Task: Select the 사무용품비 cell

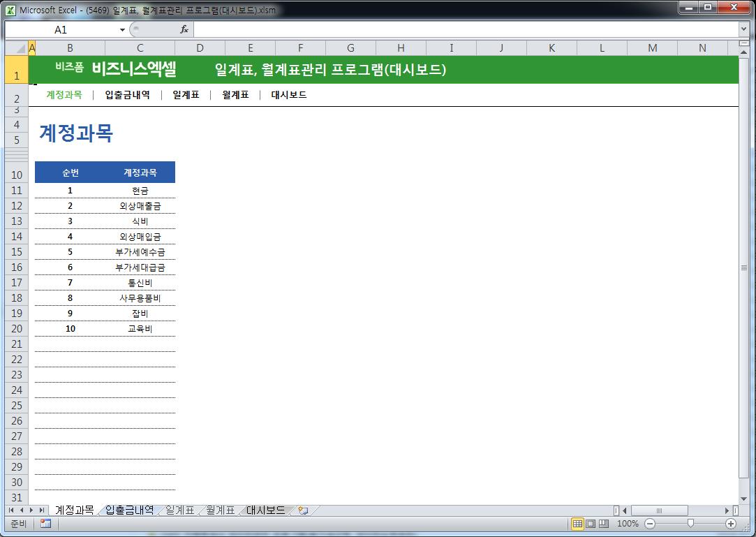Action: pos(140,298)
